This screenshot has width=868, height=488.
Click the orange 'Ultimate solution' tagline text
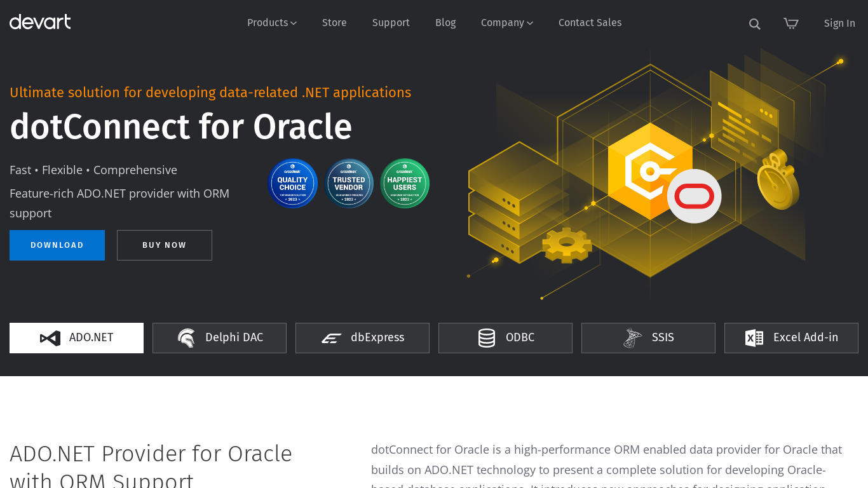[x=210, y=93]
